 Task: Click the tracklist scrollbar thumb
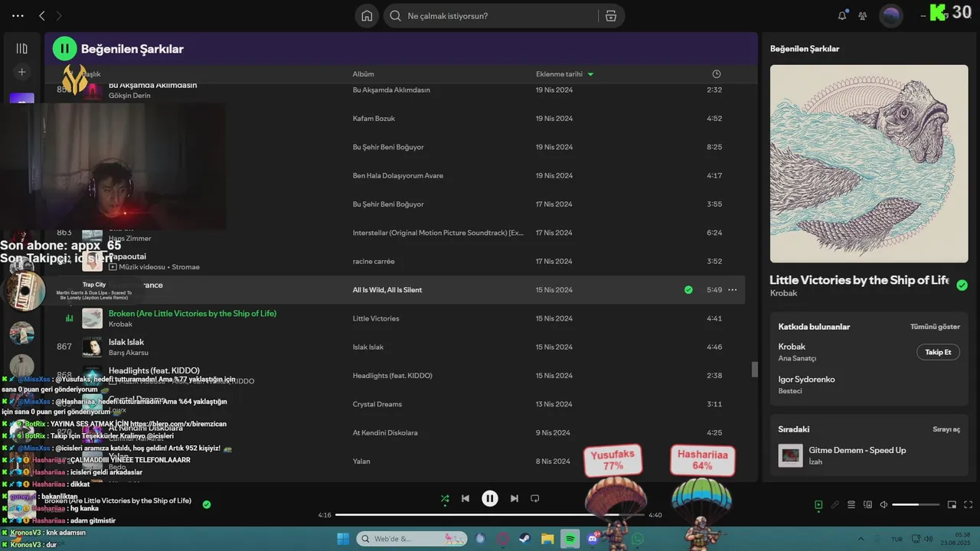coord(754,370)
